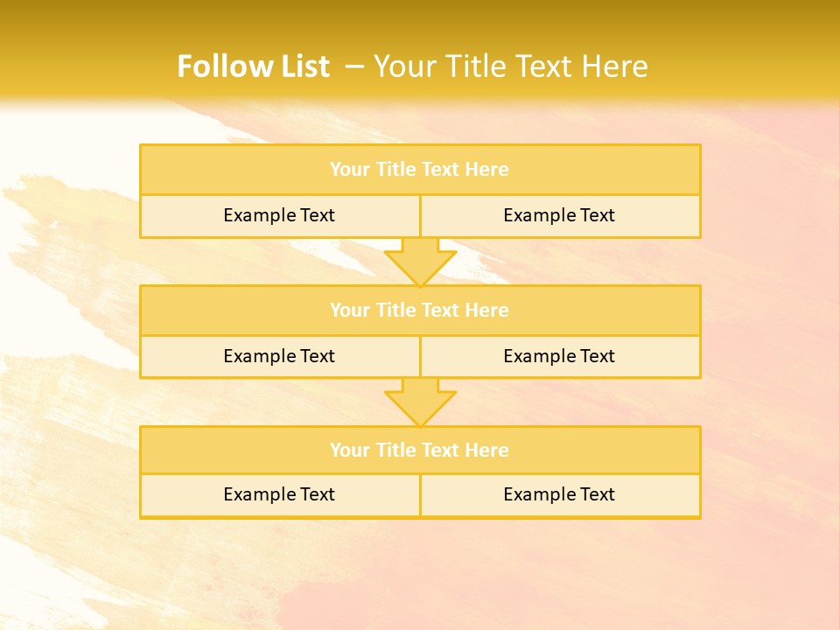The image size is (840, 630).
Task: Select "Your Title Text Here" in the slide heading
Action: pos(511,66)
